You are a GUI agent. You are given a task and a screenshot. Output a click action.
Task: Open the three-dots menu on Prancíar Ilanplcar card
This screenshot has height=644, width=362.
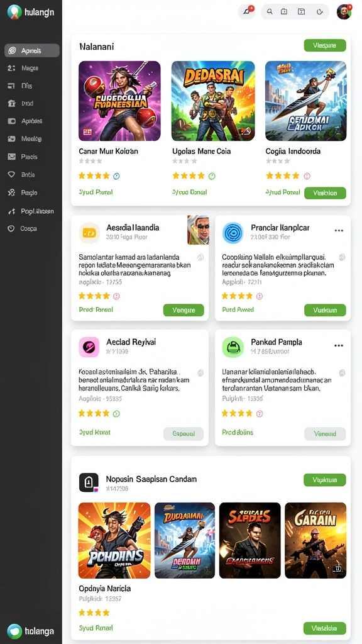click(339, 231)
